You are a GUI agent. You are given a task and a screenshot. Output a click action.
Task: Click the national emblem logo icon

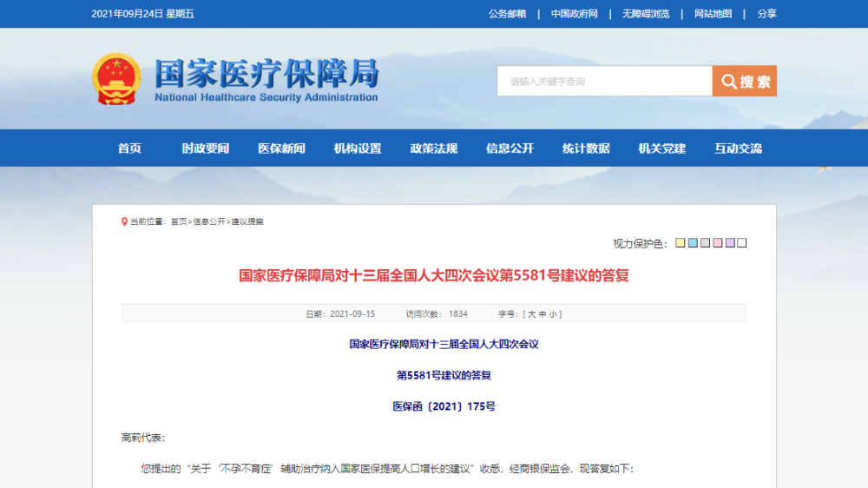click(116, 79)
